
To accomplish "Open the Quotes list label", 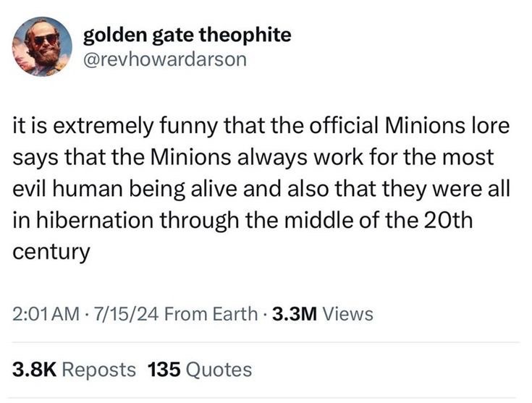I will click(x=219, y=370).
